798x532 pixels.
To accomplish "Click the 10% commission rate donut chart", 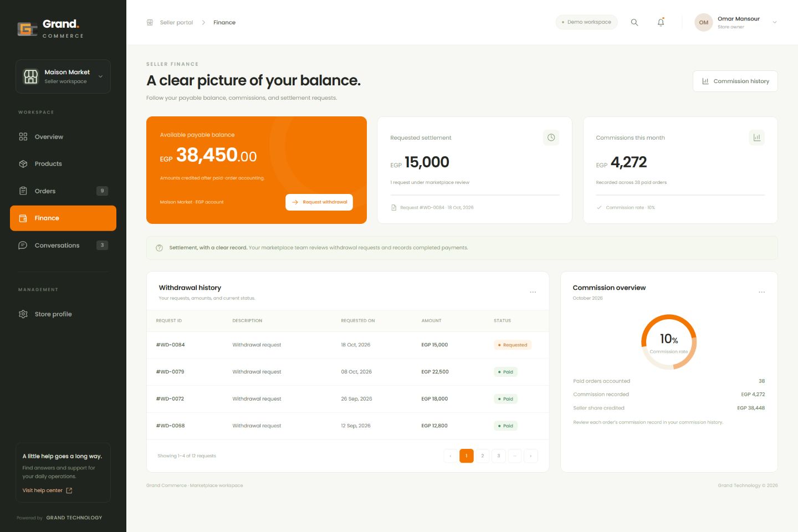I will [x=669, y=342].
